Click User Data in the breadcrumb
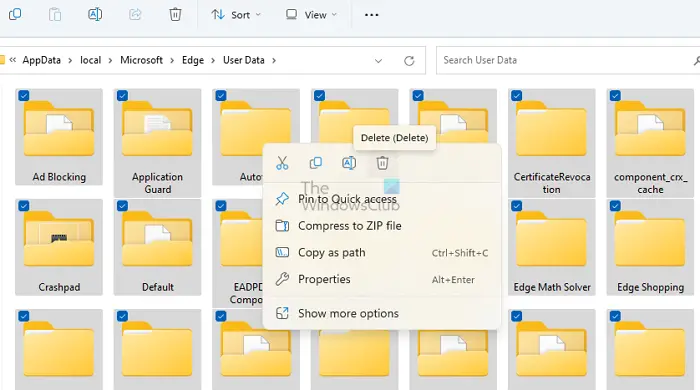Viewport: 700px width, 390px height. coord(244,60)
